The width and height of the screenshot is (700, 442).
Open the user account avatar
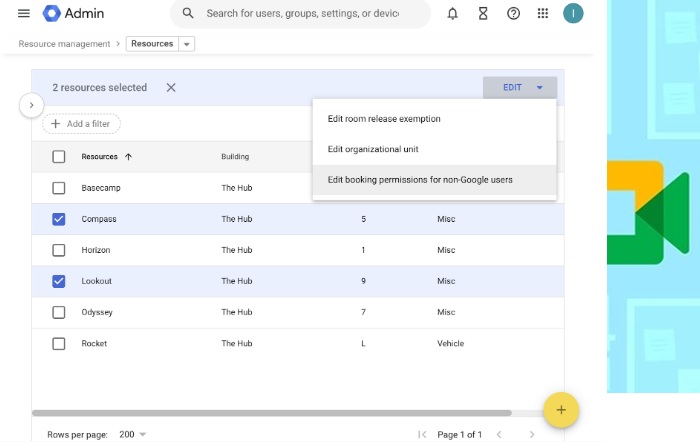click(574, 13)
